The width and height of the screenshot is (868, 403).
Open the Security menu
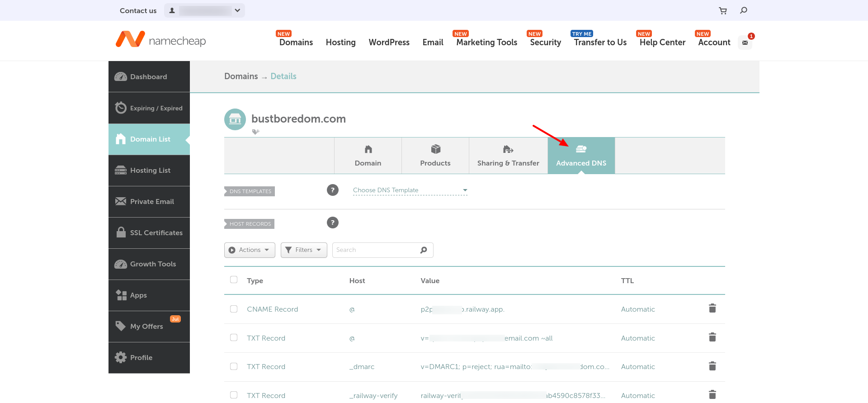[546, 42]
